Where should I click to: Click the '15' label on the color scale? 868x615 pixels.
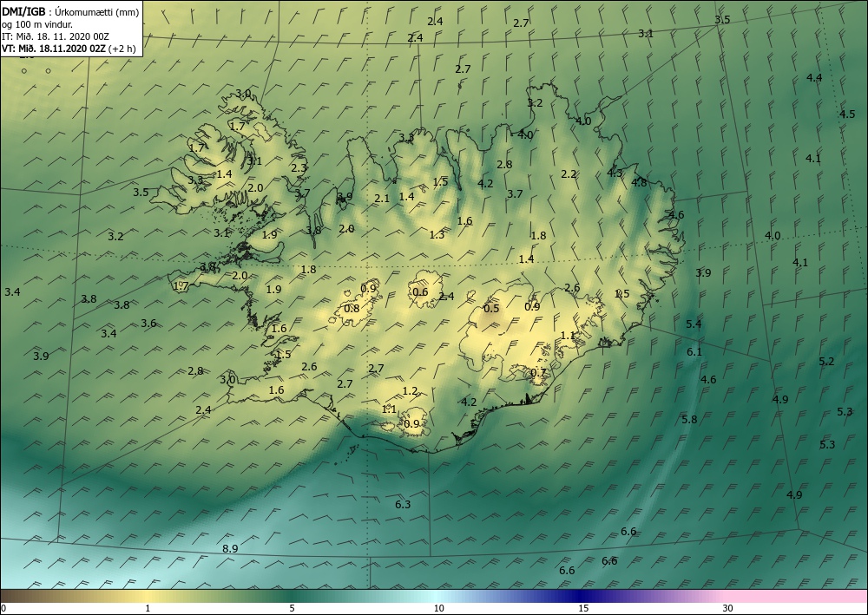(x=583, y=608)
